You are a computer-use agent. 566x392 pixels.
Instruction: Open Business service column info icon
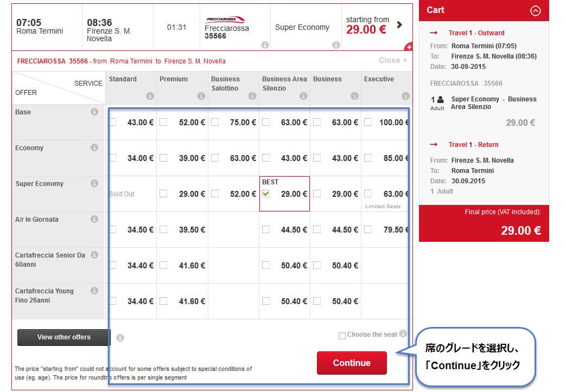[354, 96]
